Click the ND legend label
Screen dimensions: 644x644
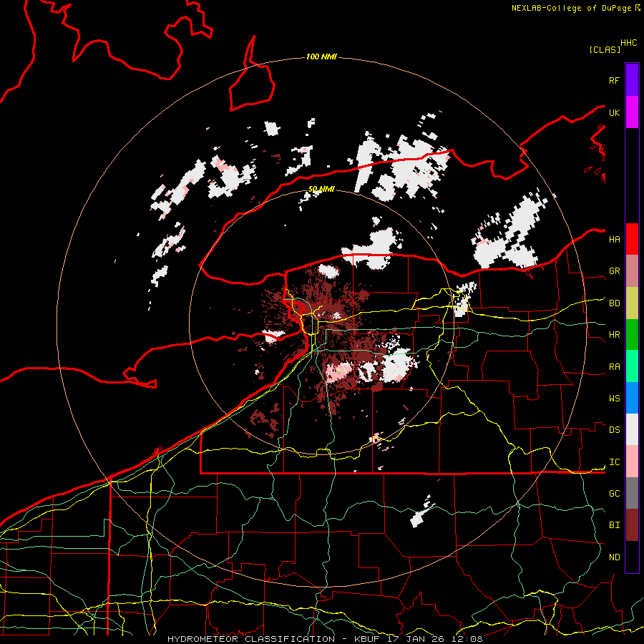[x=614, y=557]
